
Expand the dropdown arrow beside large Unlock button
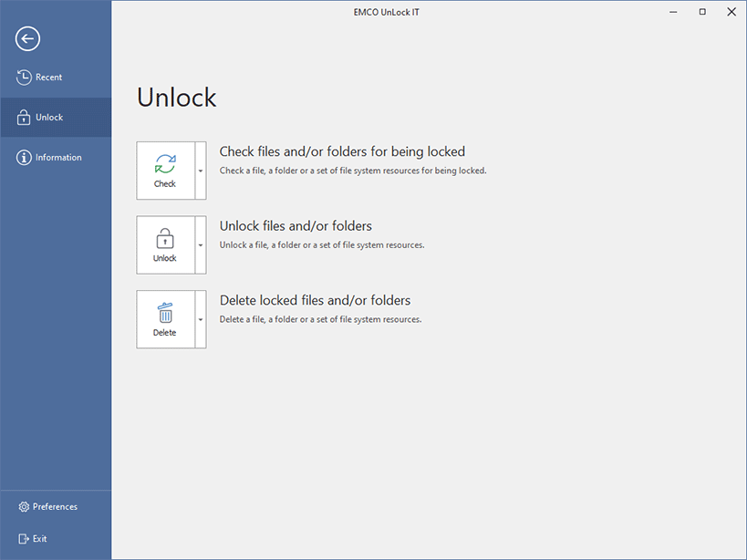(x=201, y=245)
